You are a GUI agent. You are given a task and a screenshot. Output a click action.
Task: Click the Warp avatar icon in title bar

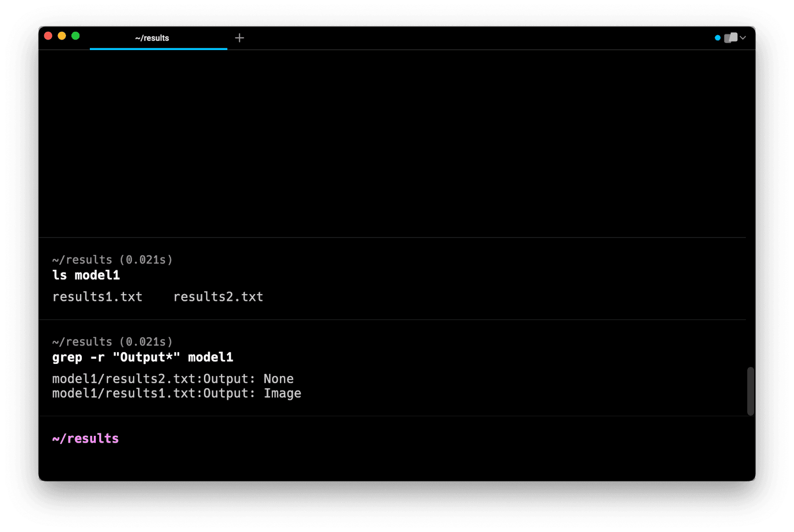tap(730, 38)
